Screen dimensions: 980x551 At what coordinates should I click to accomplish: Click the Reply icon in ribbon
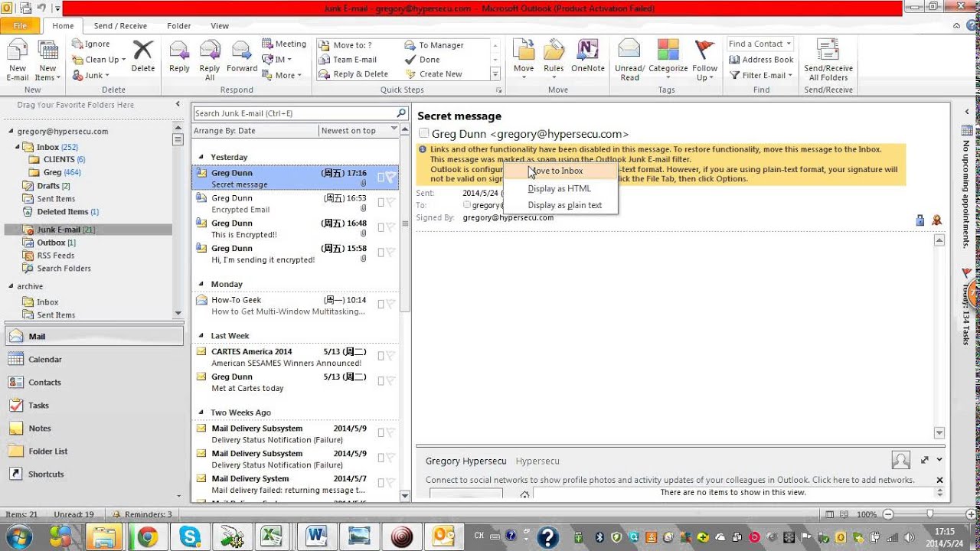click(x=179, y=51)
